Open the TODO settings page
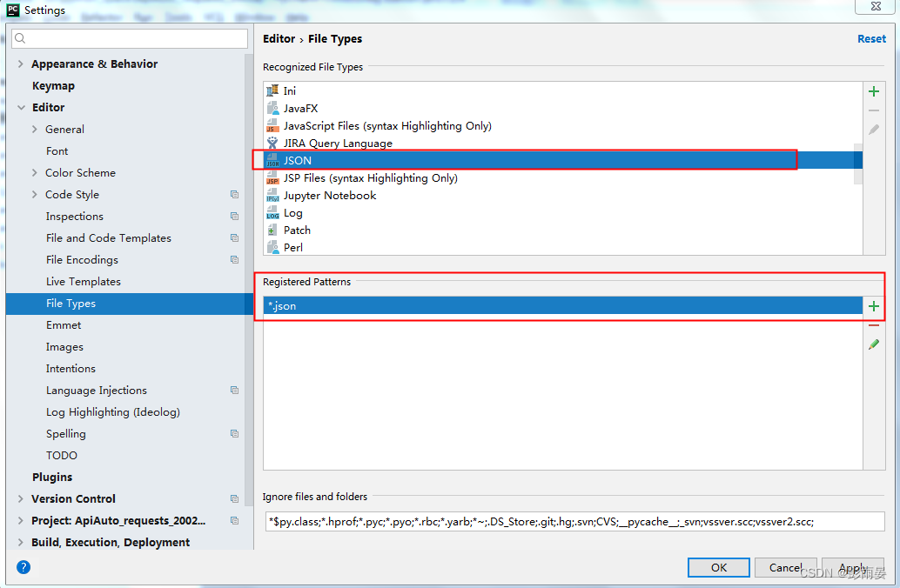This screenshot has height=588, width=900. [x=62, y=456]
